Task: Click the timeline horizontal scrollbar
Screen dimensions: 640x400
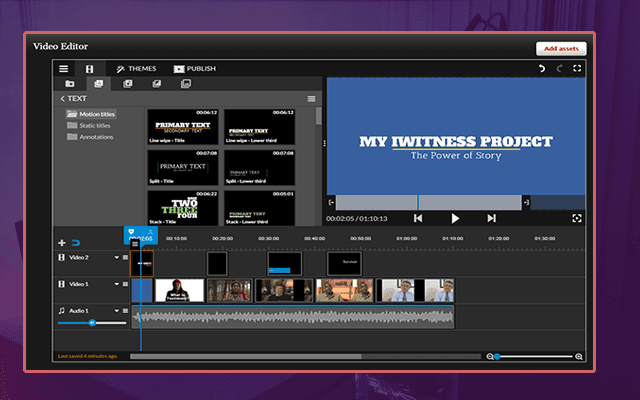Action: (x=246, y=356)
